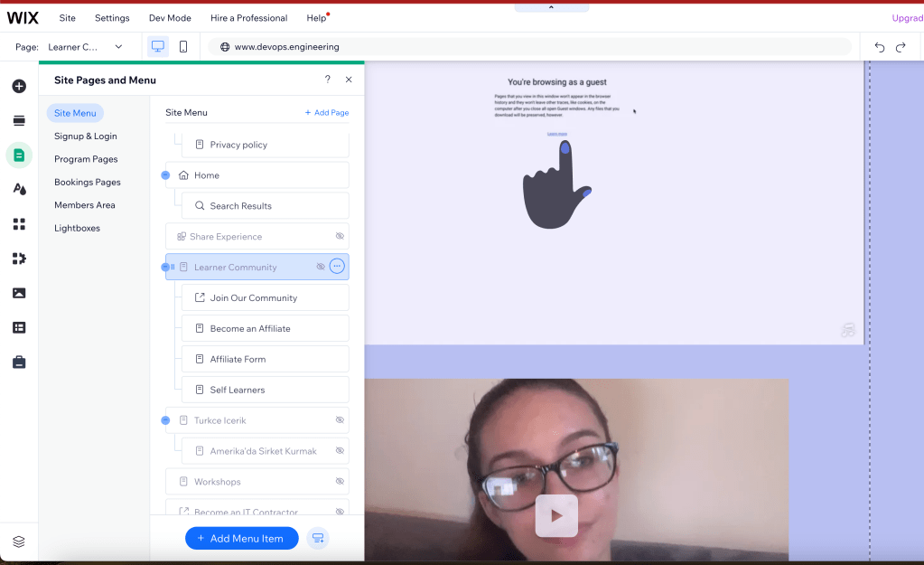
Task: Toggle visibility of Turkce Icerik page
Action: click(340, 420)
